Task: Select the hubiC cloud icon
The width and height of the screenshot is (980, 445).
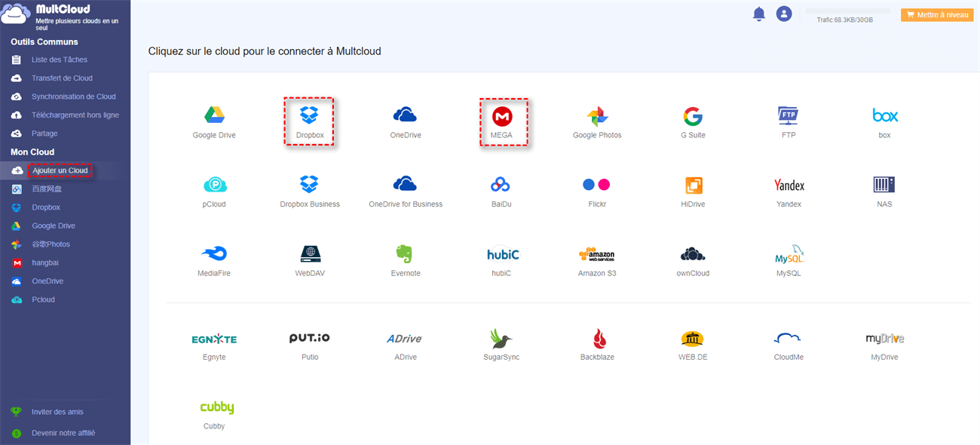Action: (502, 254)
